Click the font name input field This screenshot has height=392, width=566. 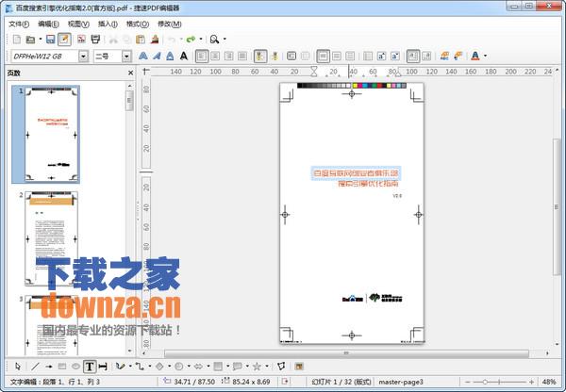(44, 57)
